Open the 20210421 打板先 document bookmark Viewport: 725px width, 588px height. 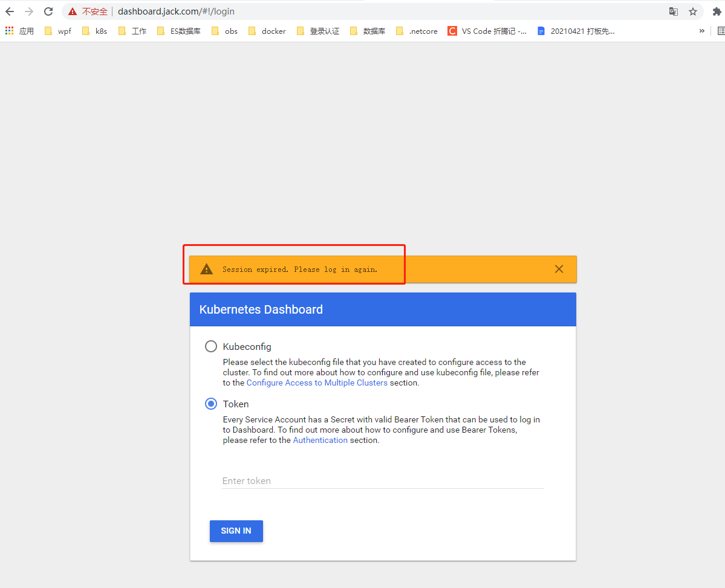pyautogui.click(x=576, y=31)
